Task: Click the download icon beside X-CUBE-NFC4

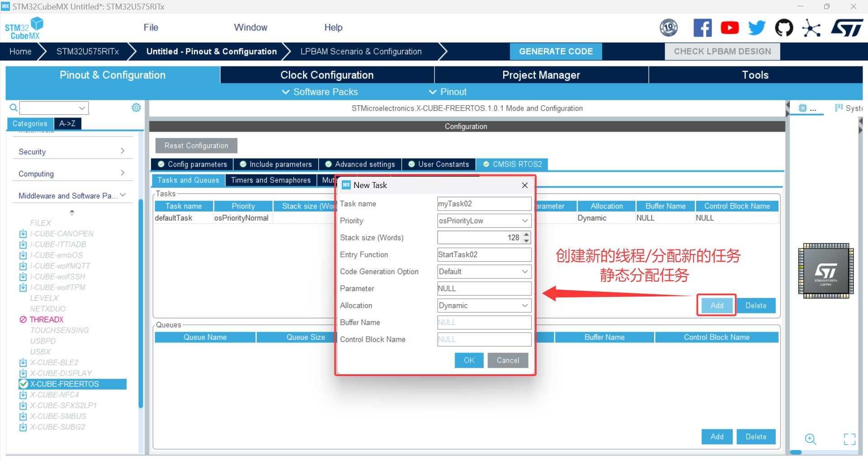Action: click(23, 395)
